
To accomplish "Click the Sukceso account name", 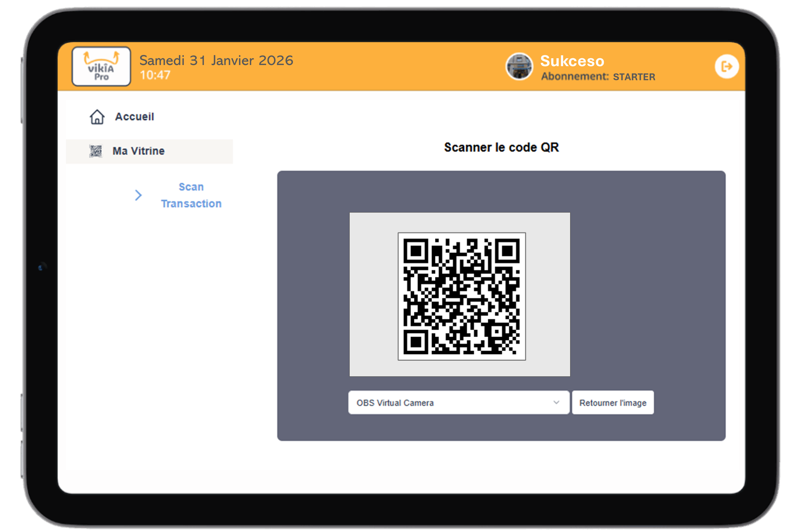I will point(572,61).
